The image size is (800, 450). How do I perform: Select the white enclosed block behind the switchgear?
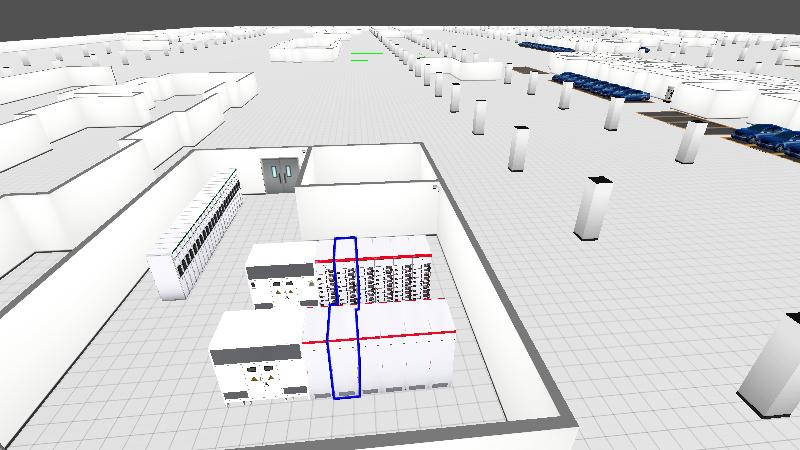tap(365, 190)
